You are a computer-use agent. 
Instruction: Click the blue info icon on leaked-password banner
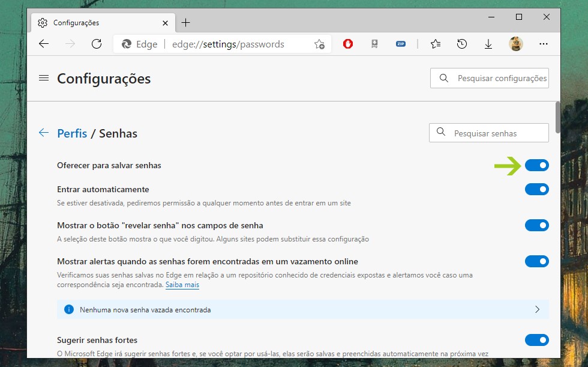[69, 309]
